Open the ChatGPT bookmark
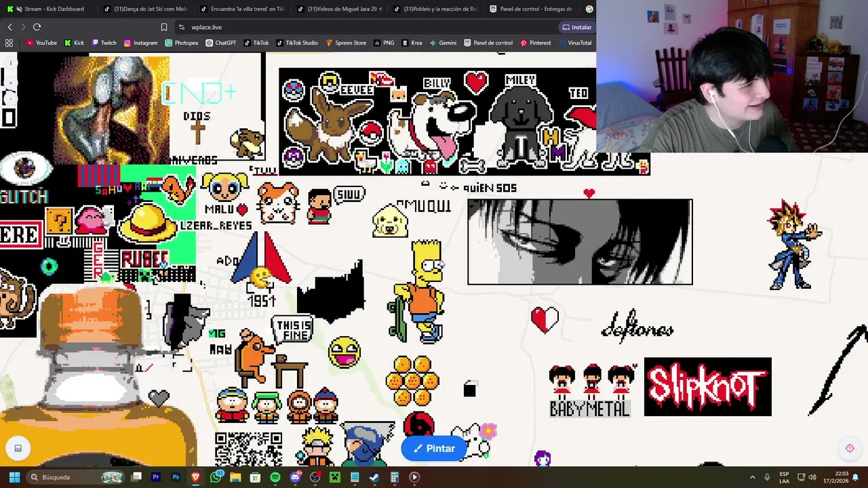 [x=221, y=43]
